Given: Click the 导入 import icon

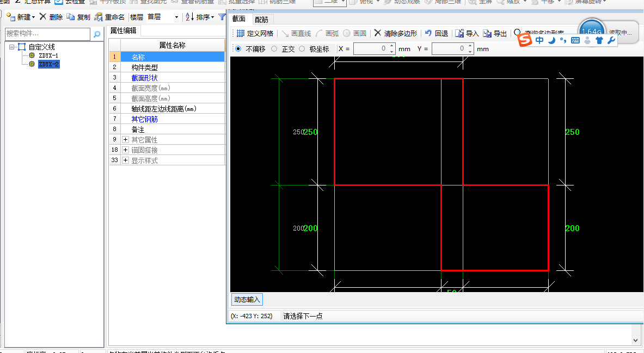Looking at the screenshot, I should [459, 33].
